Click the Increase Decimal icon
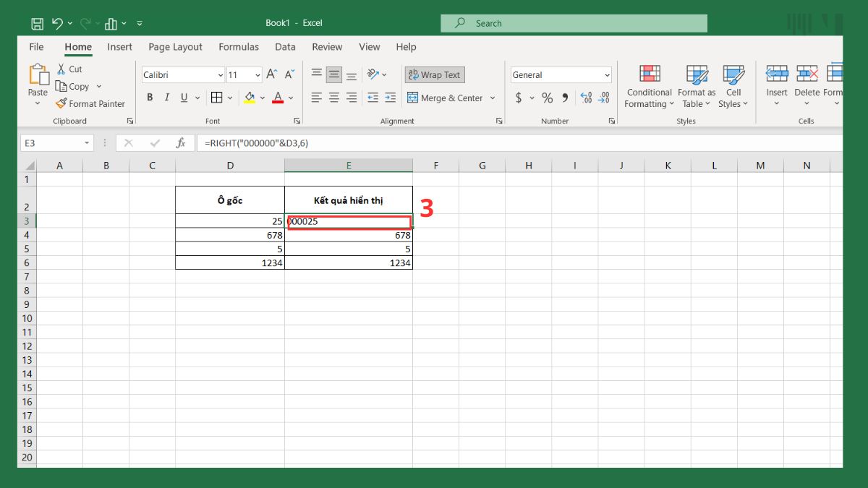This screenshot has width=868, height=488. point(586,98)
